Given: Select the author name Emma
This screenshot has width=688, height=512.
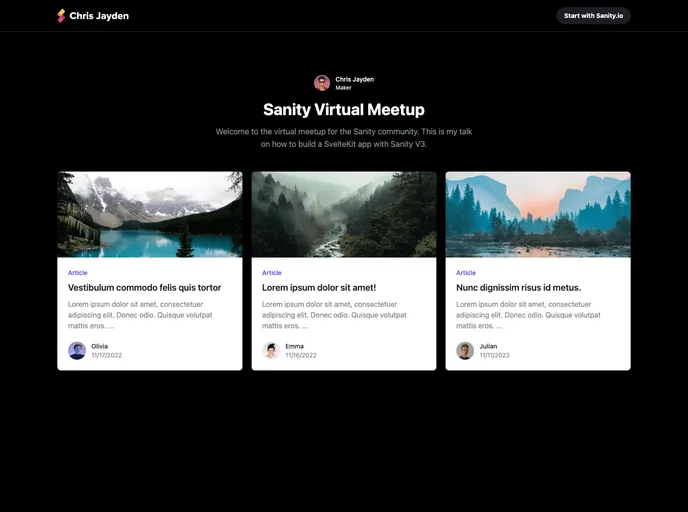Looking at the screenshot, I should (x=294, y=346).
